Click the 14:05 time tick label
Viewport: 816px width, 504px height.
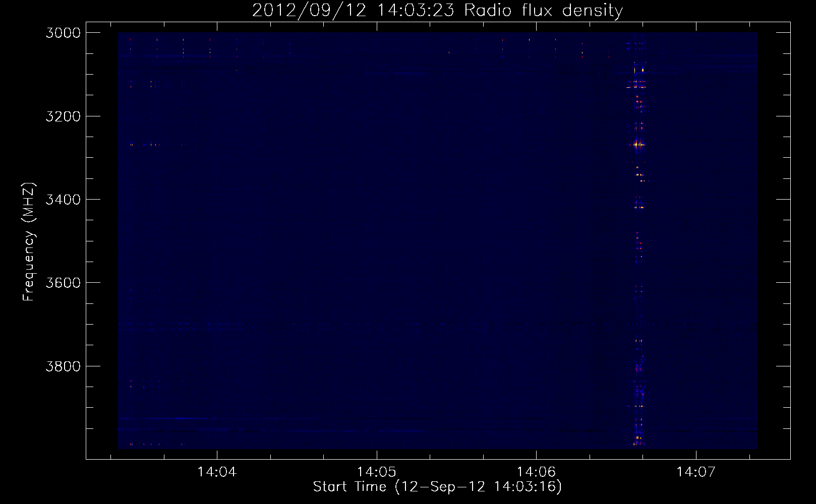(x=376, y=472)
